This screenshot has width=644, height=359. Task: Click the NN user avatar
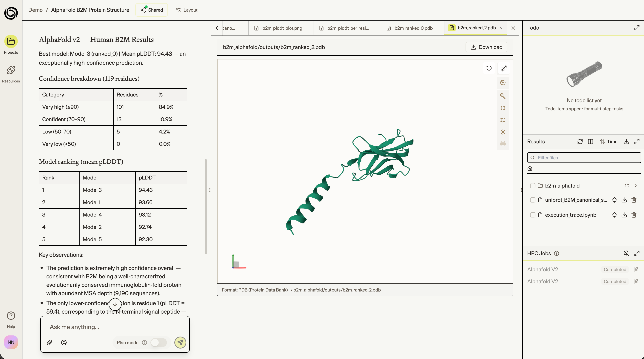point(11,342)
